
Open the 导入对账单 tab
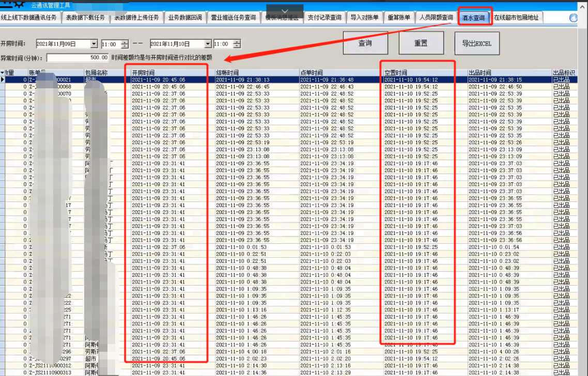coord(364,18)
